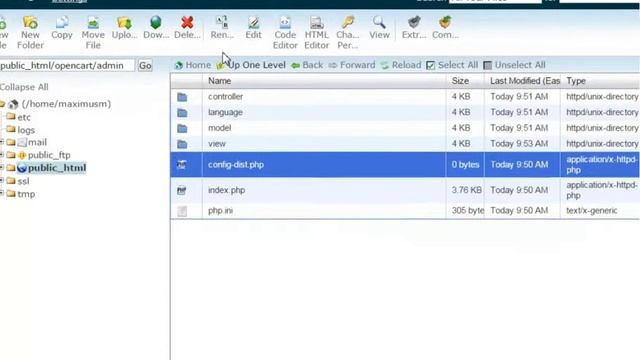Screen dimensions: 640x360
Task: Navigate Forward in file manager
Action: (x=352, y=65)
